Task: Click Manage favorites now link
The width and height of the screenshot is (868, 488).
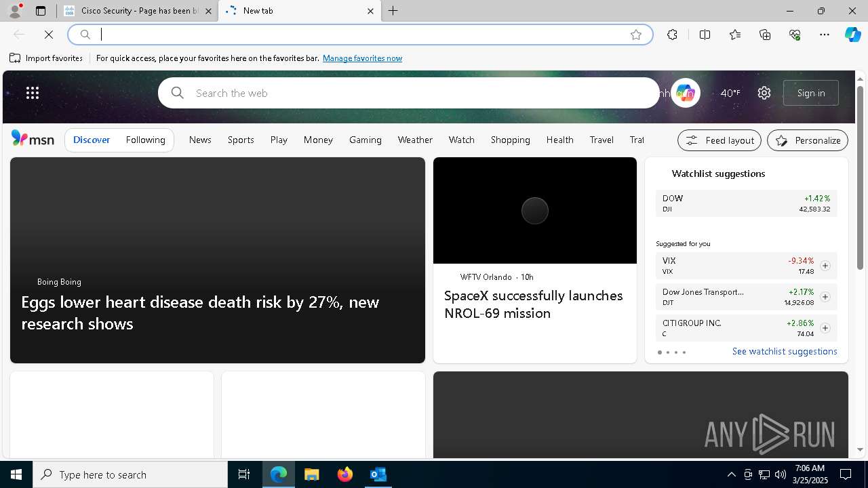Action: tap(362, 58)
